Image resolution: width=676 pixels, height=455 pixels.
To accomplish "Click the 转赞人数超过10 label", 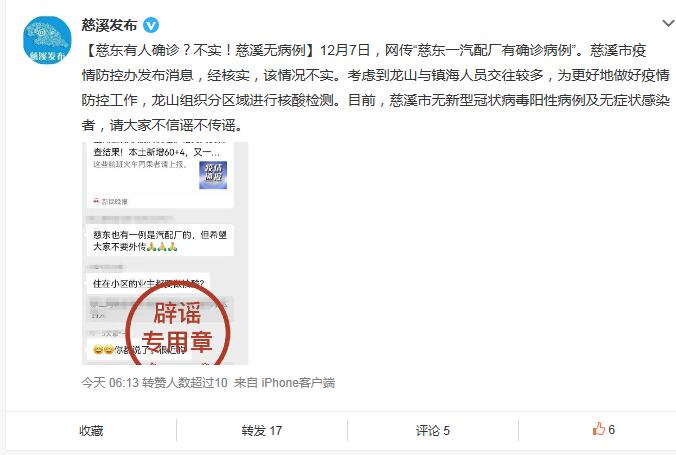I will coord(185,383).
